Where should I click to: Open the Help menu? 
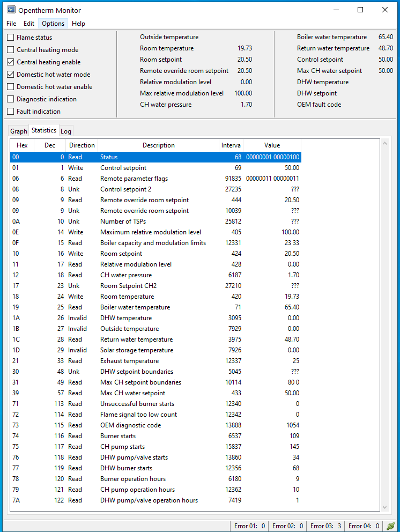[x=78, y=24]
